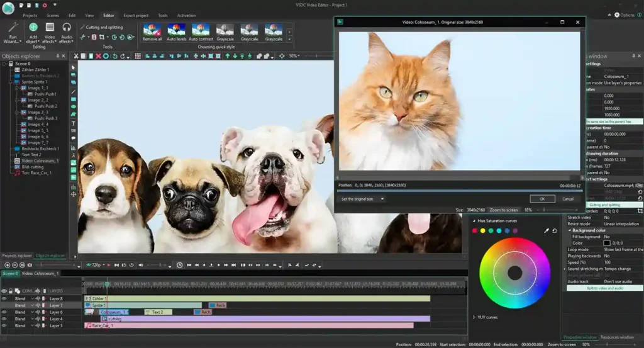Select the yellow color dot in Hue Saturation

[x=483, y=231]
